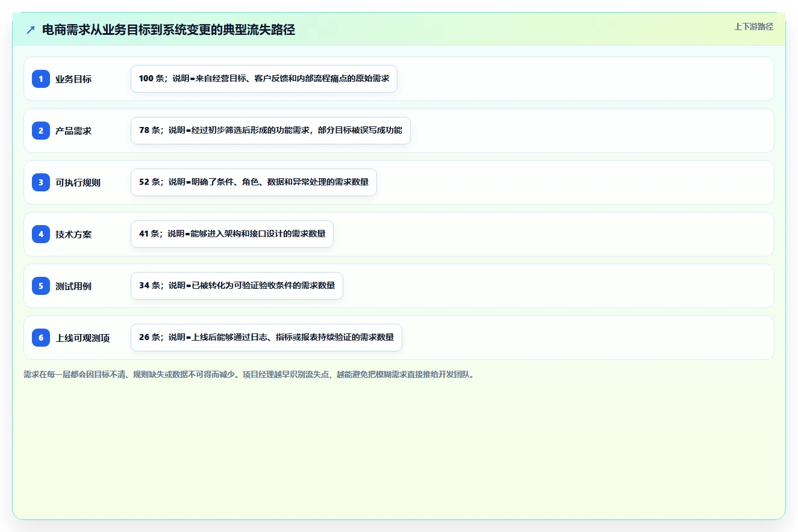Click the 52 条 description box
This screenshot has width=798, height=532.
(x=254, y=182)
